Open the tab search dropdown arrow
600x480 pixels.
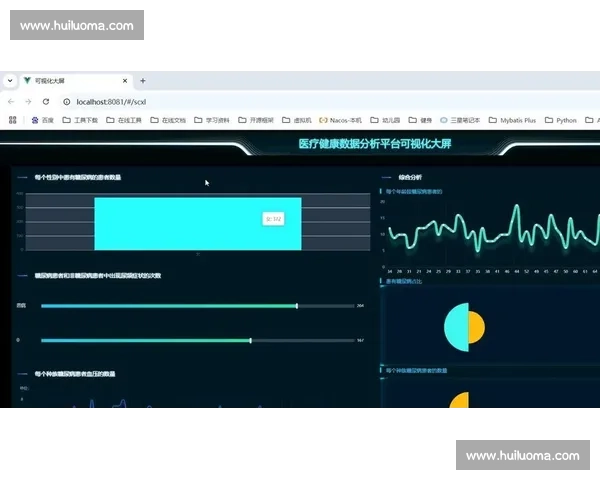(8, 81)
